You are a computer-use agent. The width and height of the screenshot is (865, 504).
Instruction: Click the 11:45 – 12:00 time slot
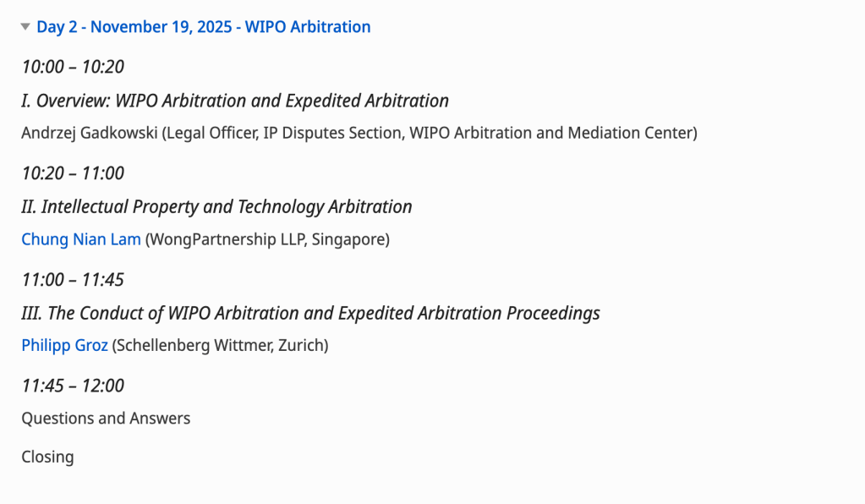pos(73,386)
